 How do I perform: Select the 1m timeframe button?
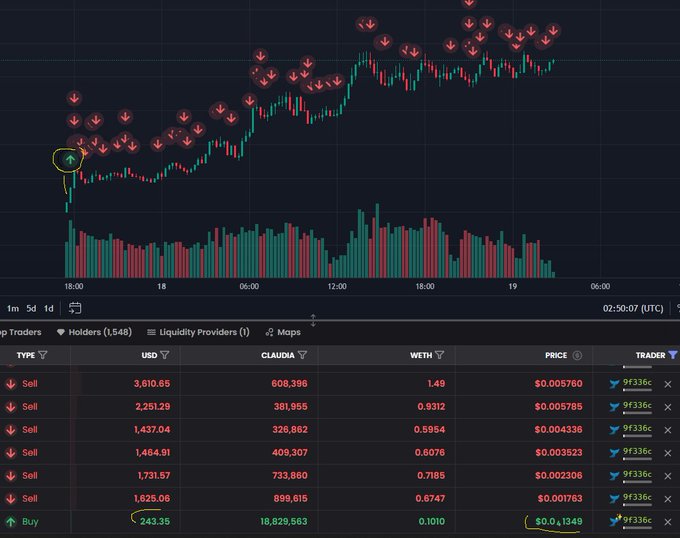click(x=13, y=308)
